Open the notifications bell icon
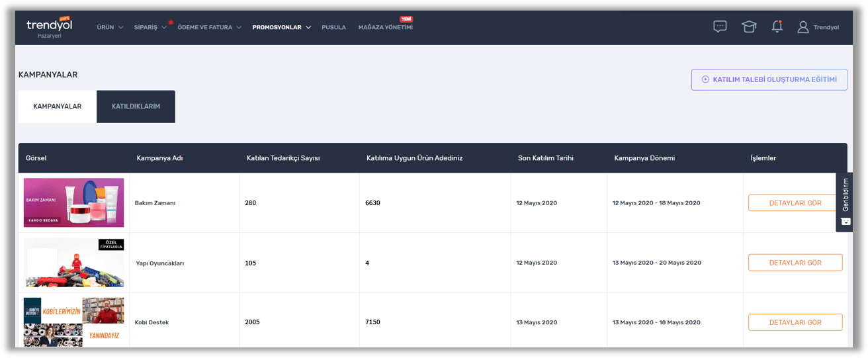This screenshot has width=868, height=358. point(777,26)
